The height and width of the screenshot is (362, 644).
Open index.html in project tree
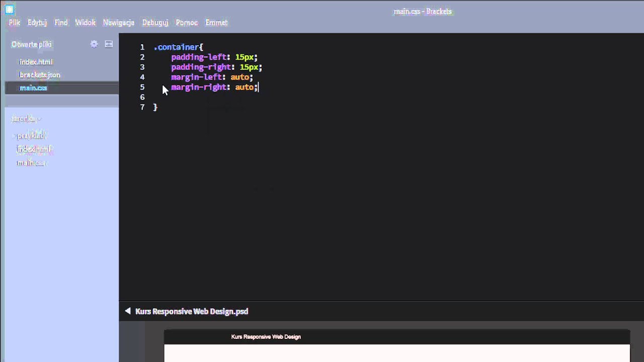click(x=34, y=149)
